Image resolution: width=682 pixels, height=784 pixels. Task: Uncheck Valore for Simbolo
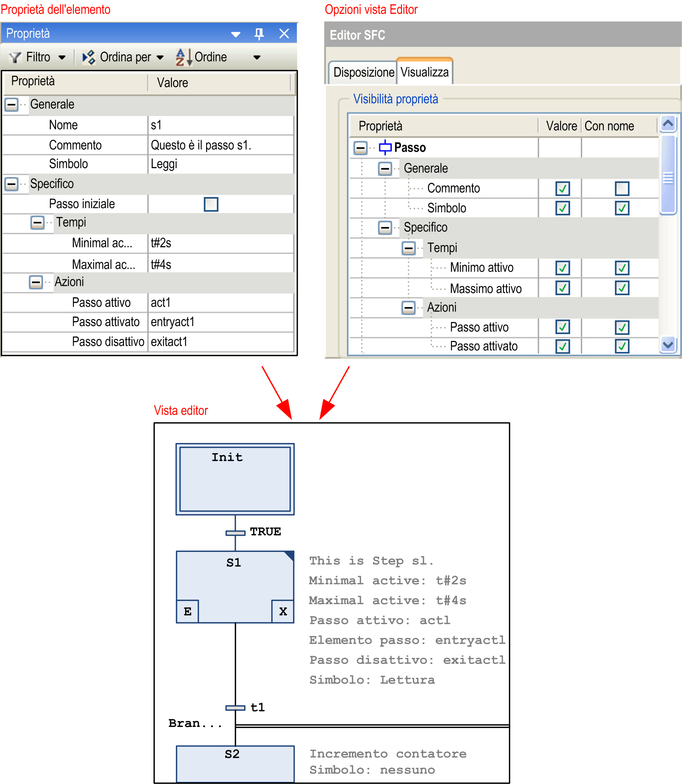[x=562, y=208]
